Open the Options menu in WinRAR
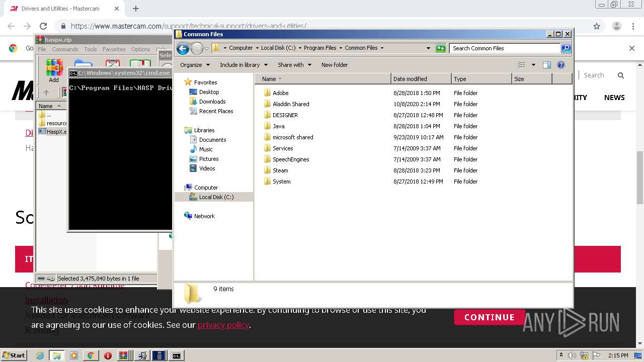The height and width of the screenshot is (362, 644). 141,49
